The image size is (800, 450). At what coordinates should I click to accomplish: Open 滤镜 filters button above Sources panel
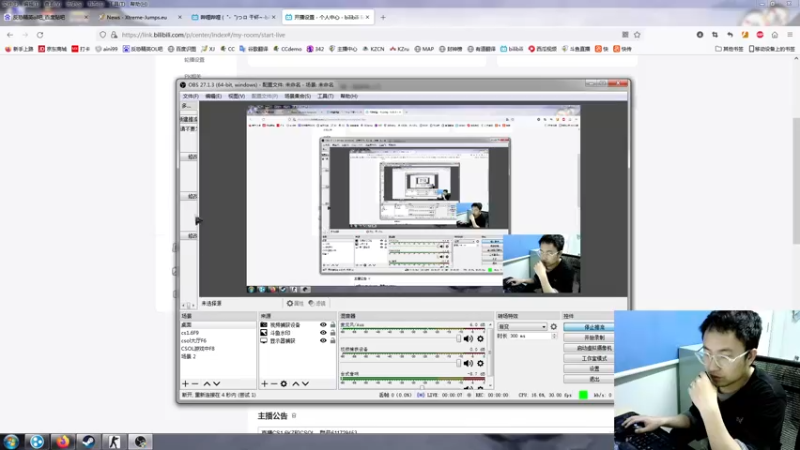click(x=317, y=303)
